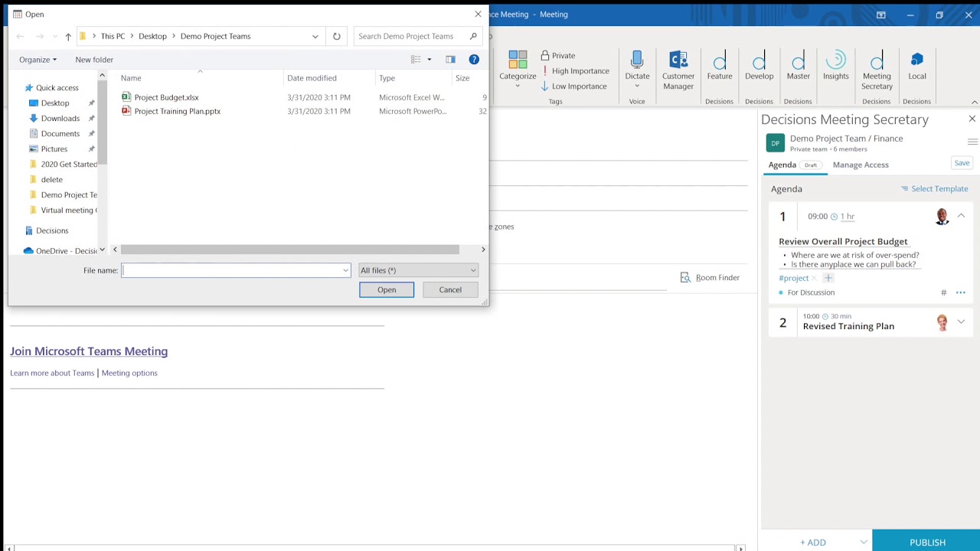The width and height of the screenshot is (980, 551).
Task: Open the view options dropdown arrow
Action: click(x=429, y=59)
